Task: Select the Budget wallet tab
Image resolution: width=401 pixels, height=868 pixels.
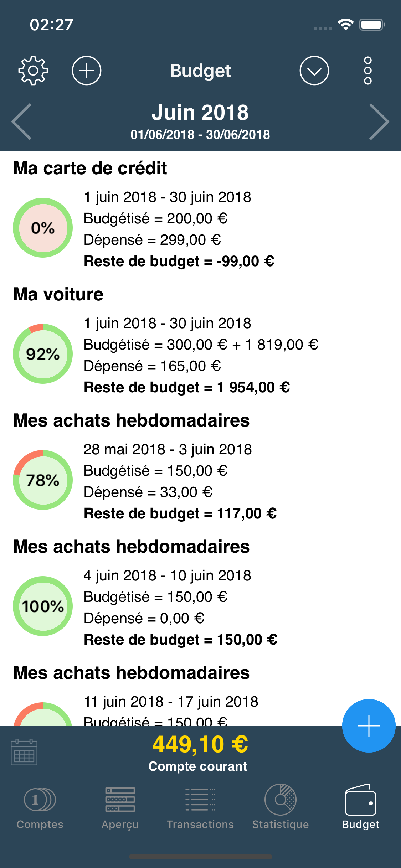Action: (361, 807)
